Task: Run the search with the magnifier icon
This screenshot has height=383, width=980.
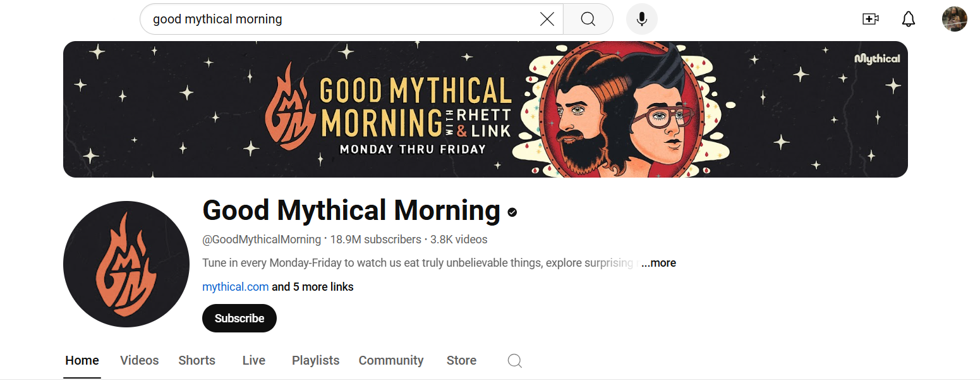Action: coord(588,19)
